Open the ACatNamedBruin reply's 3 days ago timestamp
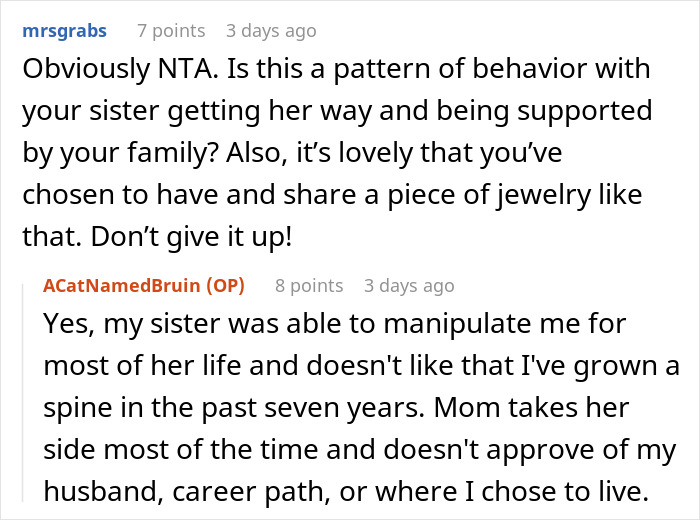 coord(407,285)
